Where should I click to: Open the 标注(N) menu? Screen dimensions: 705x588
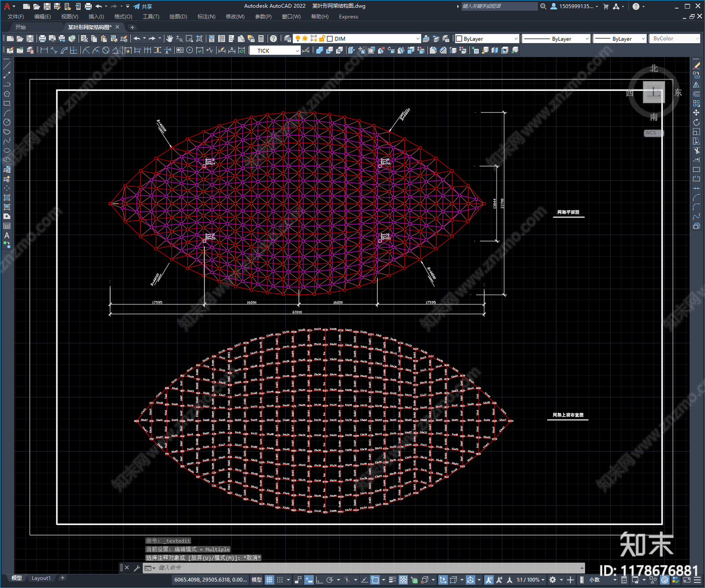coord(206,17)
